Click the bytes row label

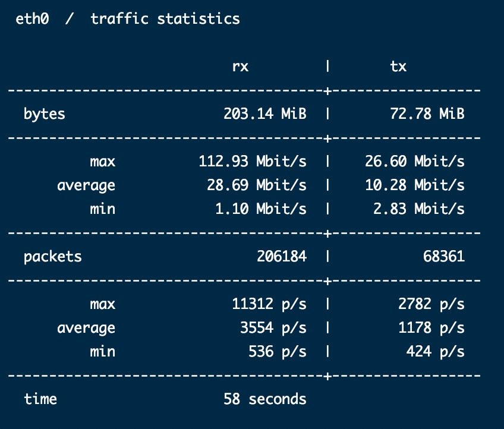45,115
